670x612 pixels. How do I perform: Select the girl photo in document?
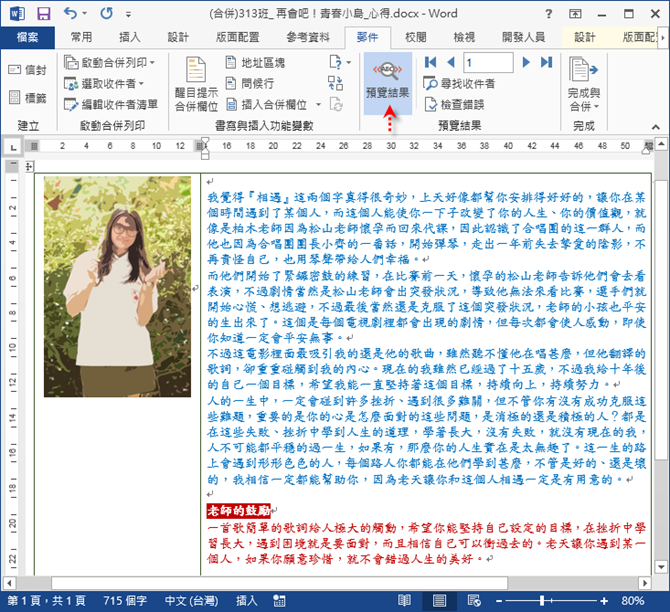(118, 286)
